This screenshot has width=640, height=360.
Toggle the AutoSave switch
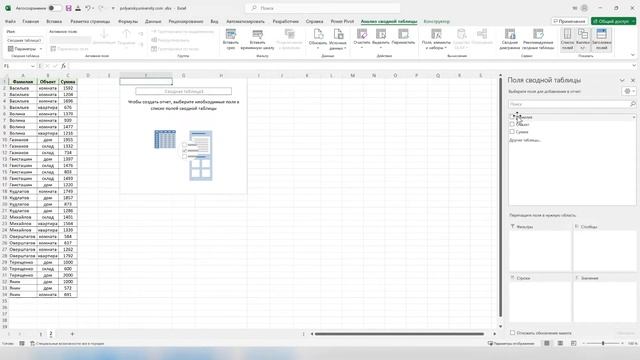tap(54, 8)
